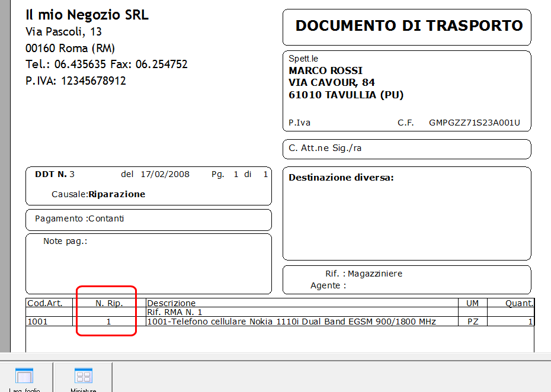
Task: Select the Spett.le label
Action: (x=303, y=59)
